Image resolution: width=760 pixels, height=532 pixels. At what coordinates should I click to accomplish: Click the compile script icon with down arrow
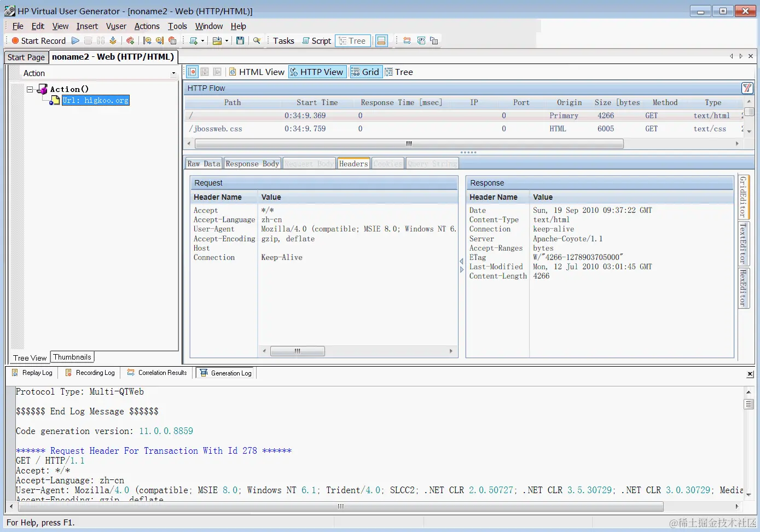113,41
